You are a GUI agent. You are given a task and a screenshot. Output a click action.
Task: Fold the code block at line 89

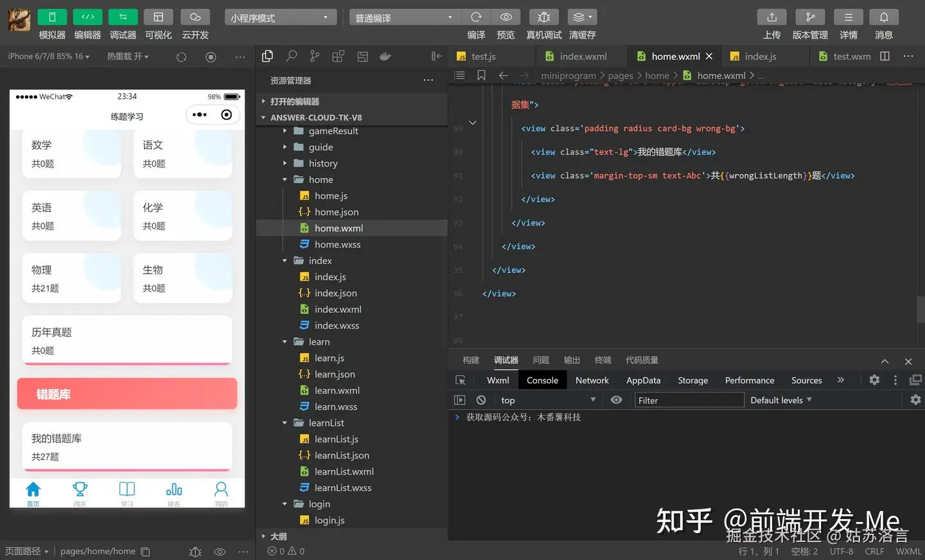click(473, 123)
